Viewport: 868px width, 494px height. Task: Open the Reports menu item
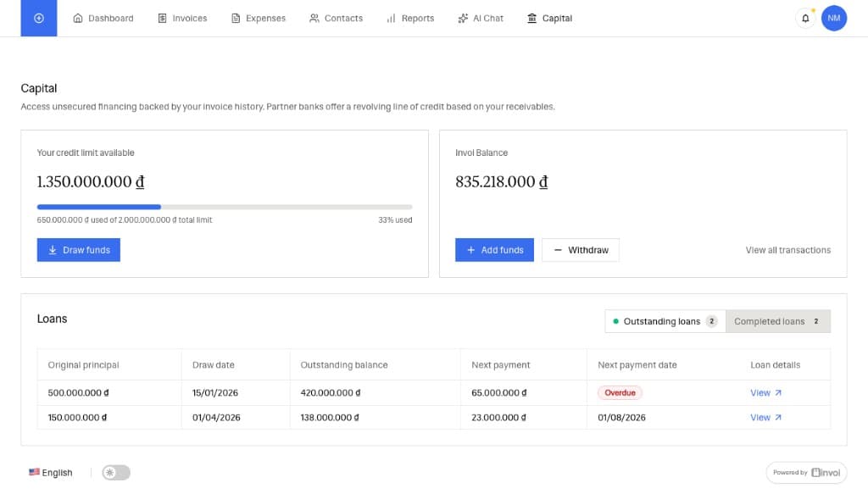(x=411, y=19)
